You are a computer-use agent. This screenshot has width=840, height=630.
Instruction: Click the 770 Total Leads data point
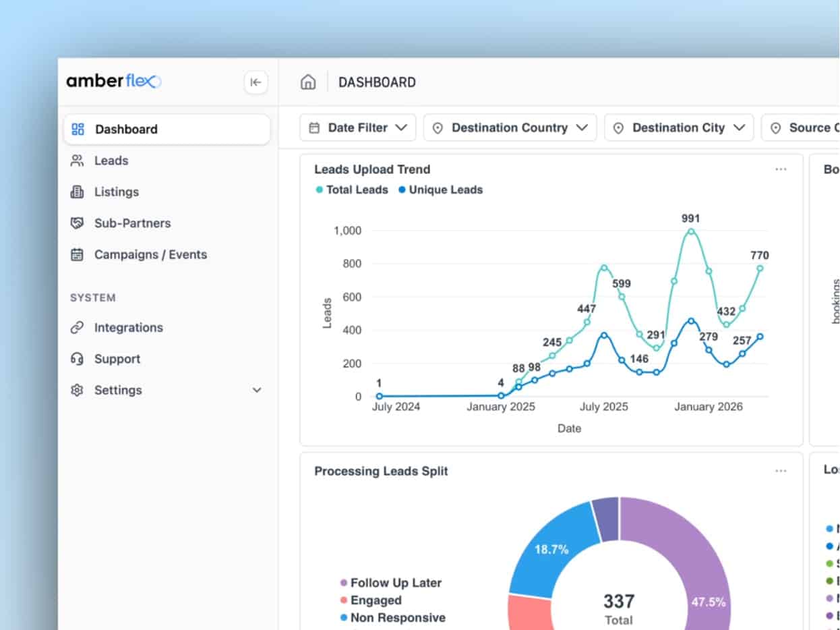click(760, 268)
